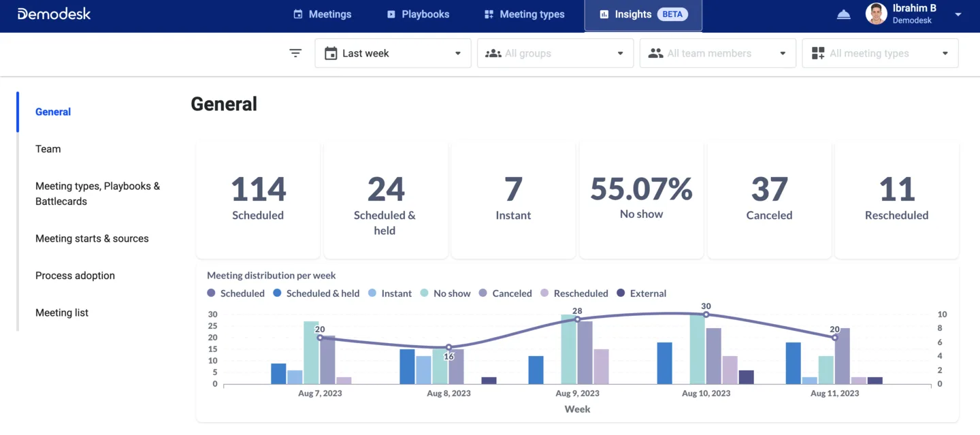This screenshot has height=435, width=980.
Task: Click calendar icon in Last week field
Action: pos(331,53)
